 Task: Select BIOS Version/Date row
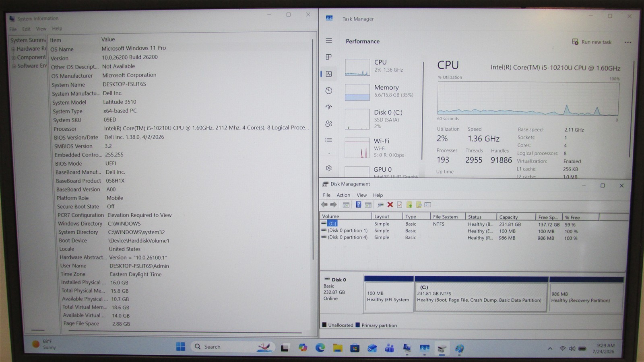point(181,137)
